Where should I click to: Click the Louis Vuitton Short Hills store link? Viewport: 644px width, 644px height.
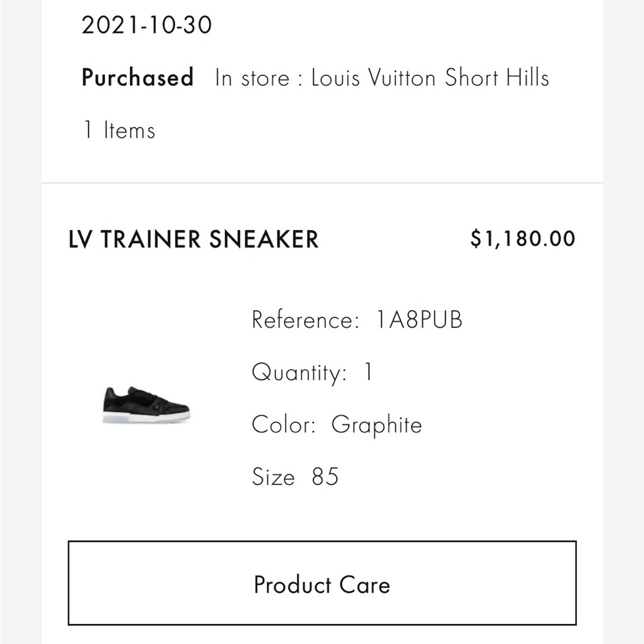click(430, 77)
